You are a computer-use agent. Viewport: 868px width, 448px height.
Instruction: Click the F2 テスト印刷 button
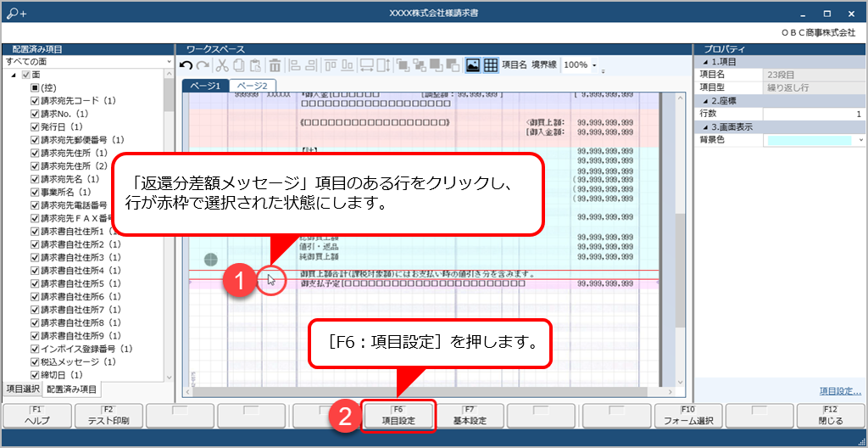tap(108, 416)
